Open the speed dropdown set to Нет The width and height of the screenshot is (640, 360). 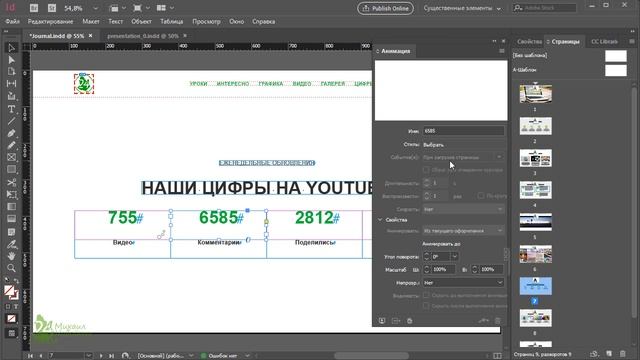[x=463, y=209]
